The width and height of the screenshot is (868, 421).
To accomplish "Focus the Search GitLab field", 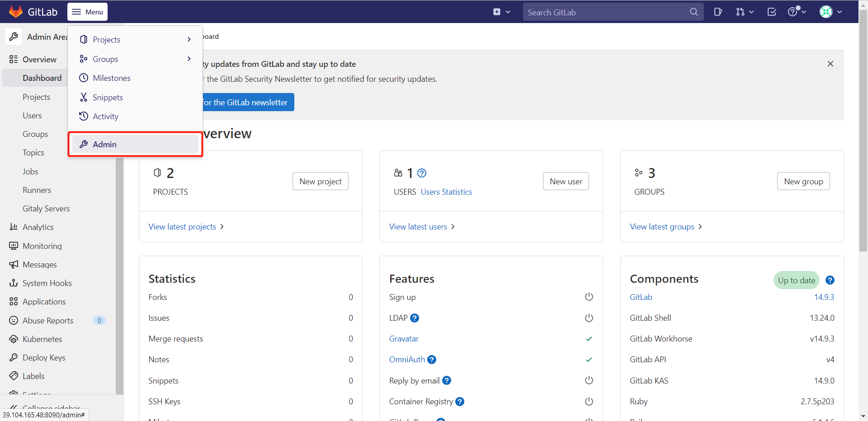I will pos(613,12).
